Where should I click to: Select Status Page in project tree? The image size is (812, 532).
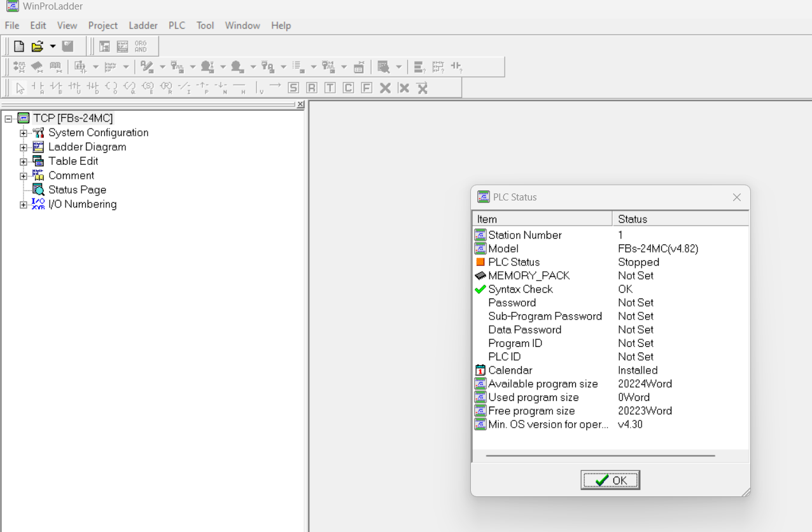coord(77,190)
